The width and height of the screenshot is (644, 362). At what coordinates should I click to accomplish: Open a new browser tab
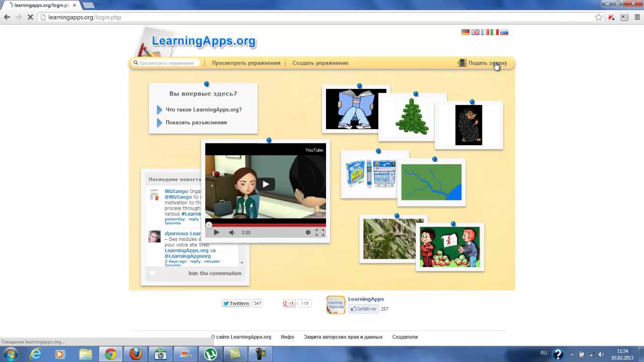click(x=88, y=5)
